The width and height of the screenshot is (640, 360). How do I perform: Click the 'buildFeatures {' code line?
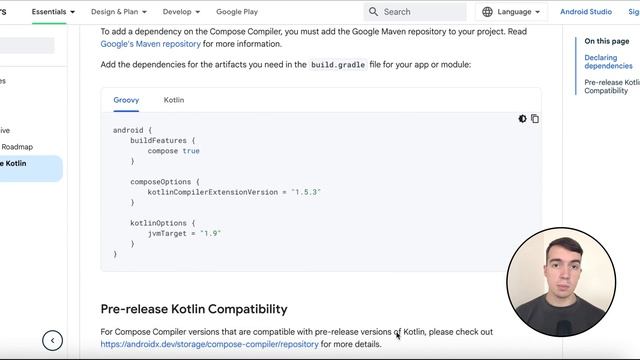click(x=163, y=140)
